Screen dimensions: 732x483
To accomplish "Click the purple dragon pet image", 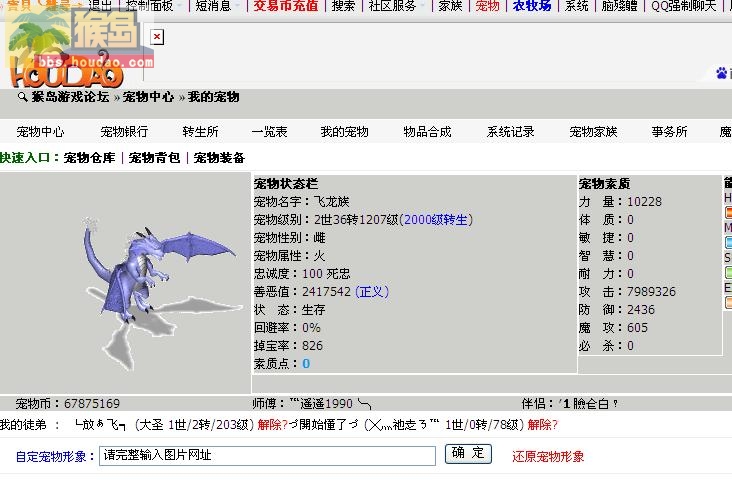I will click(x=162, y=292).
